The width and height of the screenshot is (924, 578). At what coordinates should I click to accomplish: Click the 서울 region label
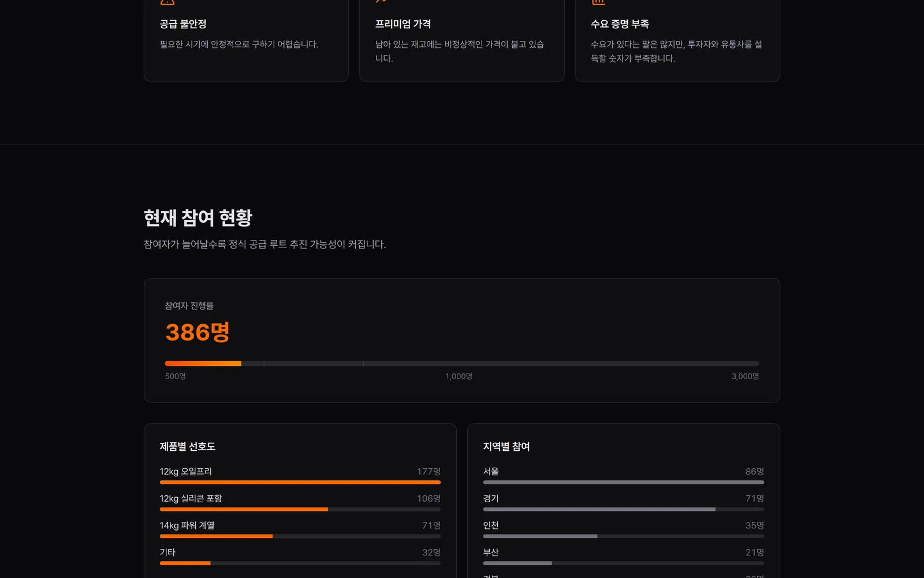pyautogui.click(x=491, y=472)
